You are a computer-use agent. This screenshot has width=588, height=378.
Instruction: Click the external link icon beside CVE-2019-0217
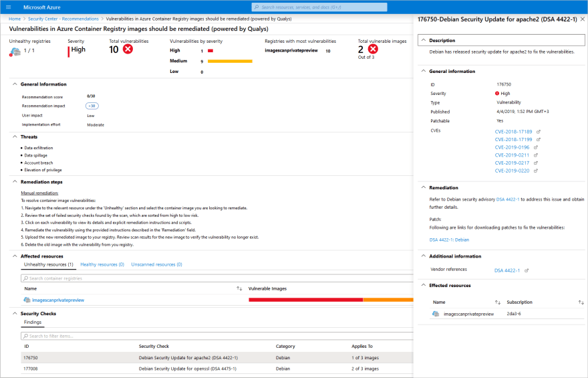click(x=535, y=163)
